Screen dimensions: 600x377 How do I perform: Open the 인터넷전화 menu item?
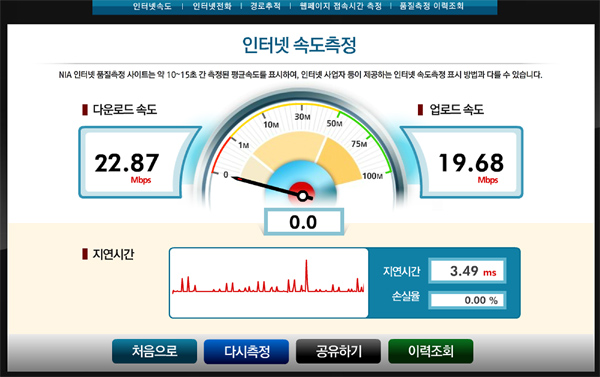click(x=212, y=6)
